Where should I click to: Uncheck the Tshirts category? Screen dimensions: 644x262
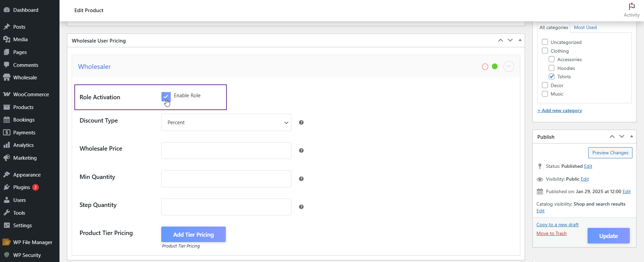click(552, 76)
